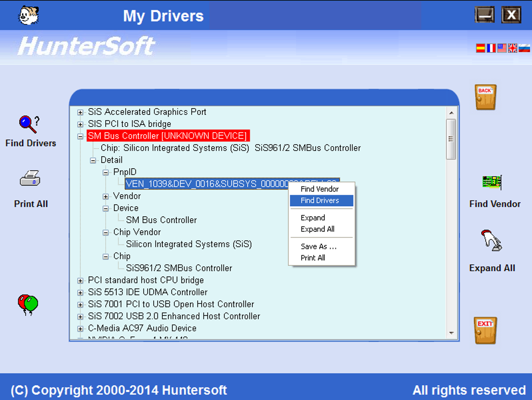The height and width of the screenshot is (400, 532).
Task: Select the PnpID tree label
Action: pyautogui.click(x=125, y=172)
